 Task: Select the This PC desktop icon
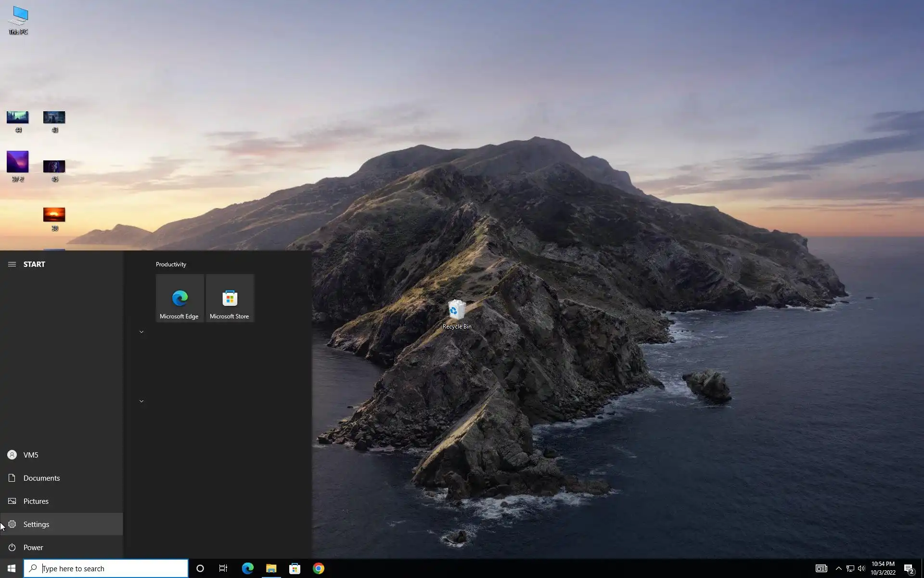click(18, 20)
